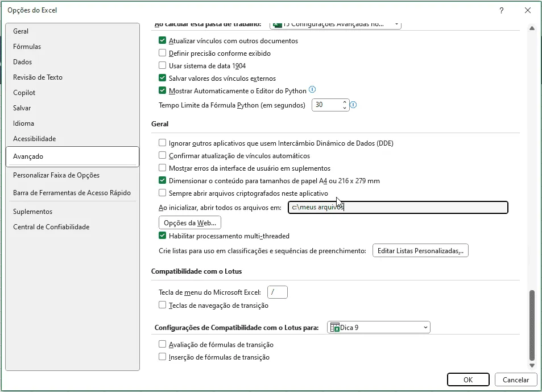Decrease Python formula timeout with down arrow

coord(344,108)
